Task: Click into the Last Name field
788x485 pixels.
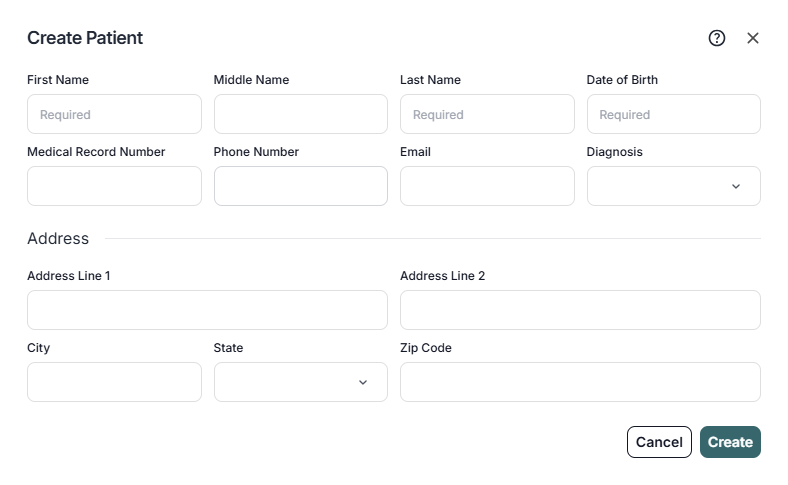Action: click(487, 114)
